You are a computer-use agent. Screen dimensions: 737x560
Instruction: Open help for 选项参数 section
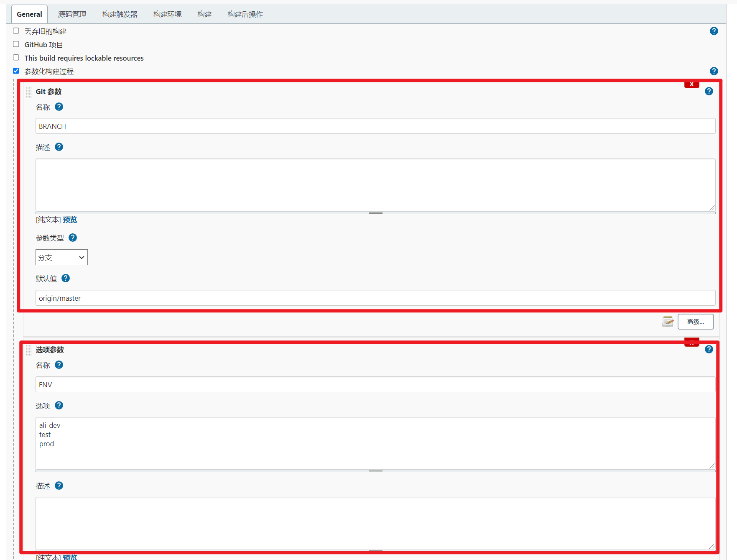point(709,350)
